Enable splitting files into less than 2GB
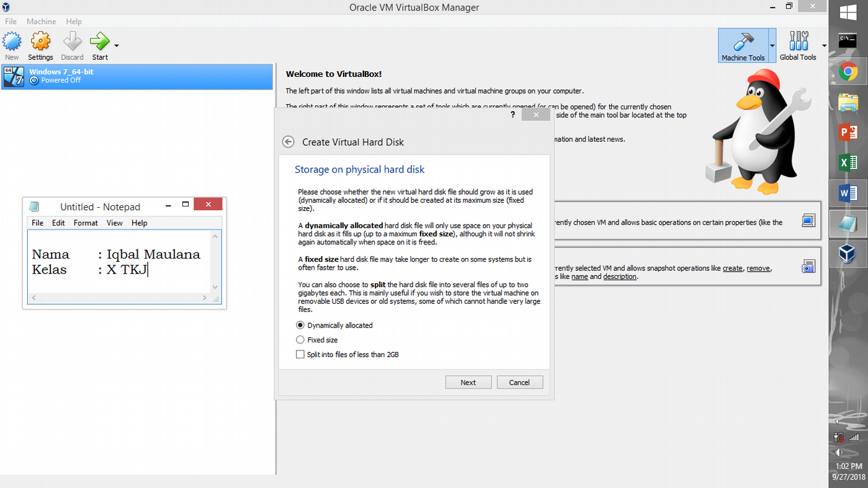This screenshot has height=488, width=868. click(x=300, y=354)
